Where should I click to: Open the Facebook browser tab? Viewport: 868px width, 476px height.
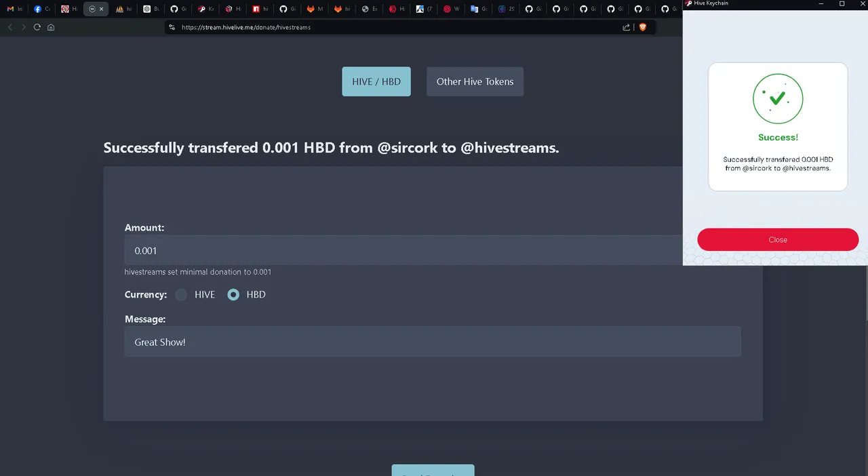pos(42,9)
